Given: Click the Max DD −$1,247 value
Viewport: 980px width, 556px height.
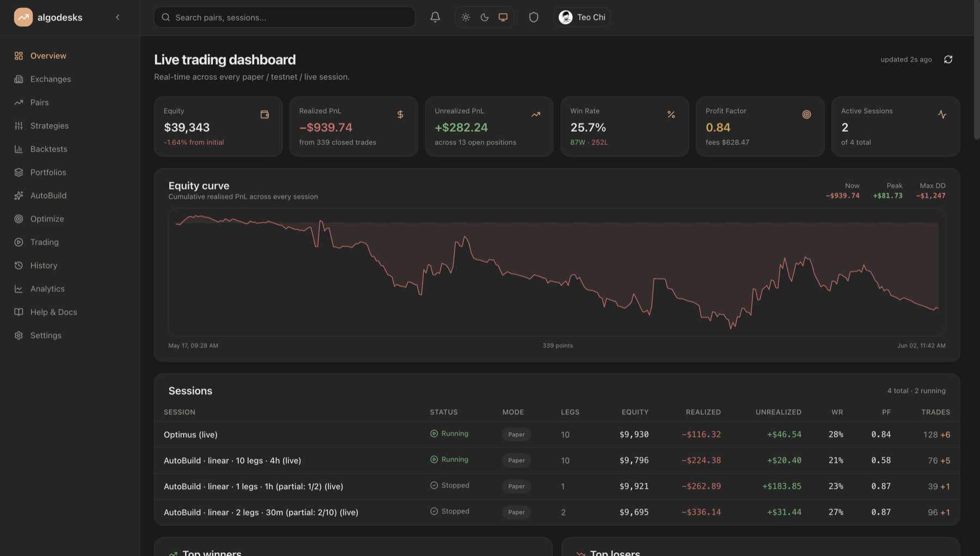Looking at the screenshot, I should click(x=931, y=196).
